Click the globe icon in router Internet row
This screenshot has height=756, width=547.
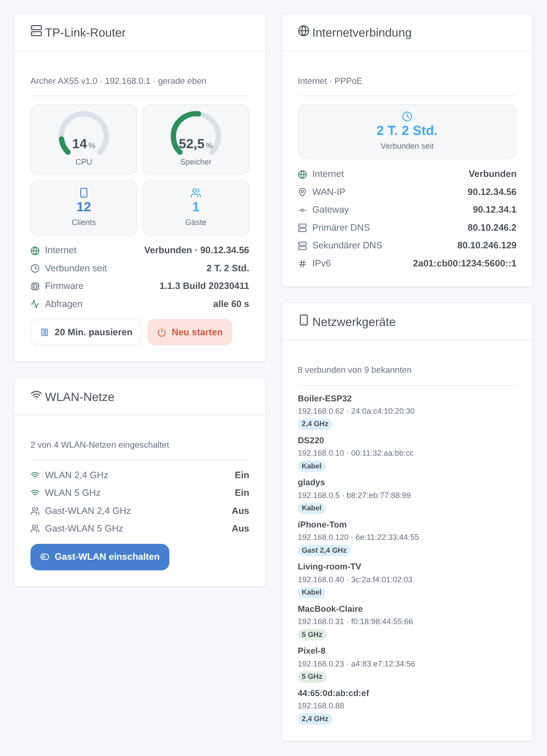pos(35,251)
